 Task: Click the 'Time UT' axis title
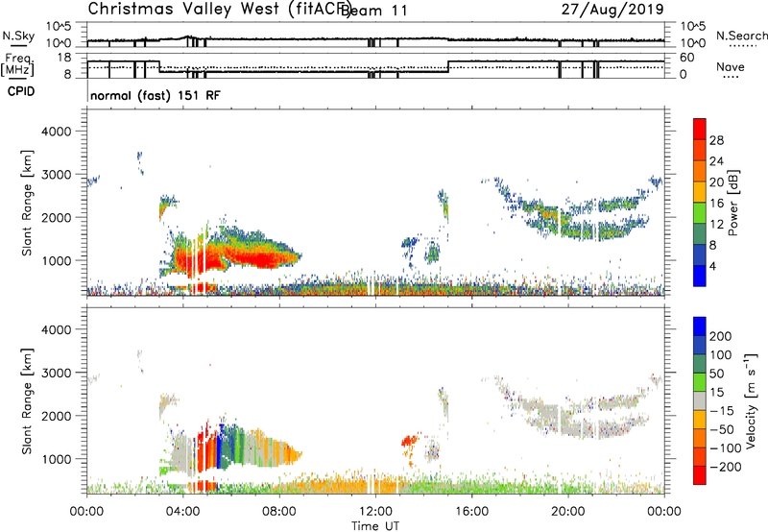pos(375,526)
